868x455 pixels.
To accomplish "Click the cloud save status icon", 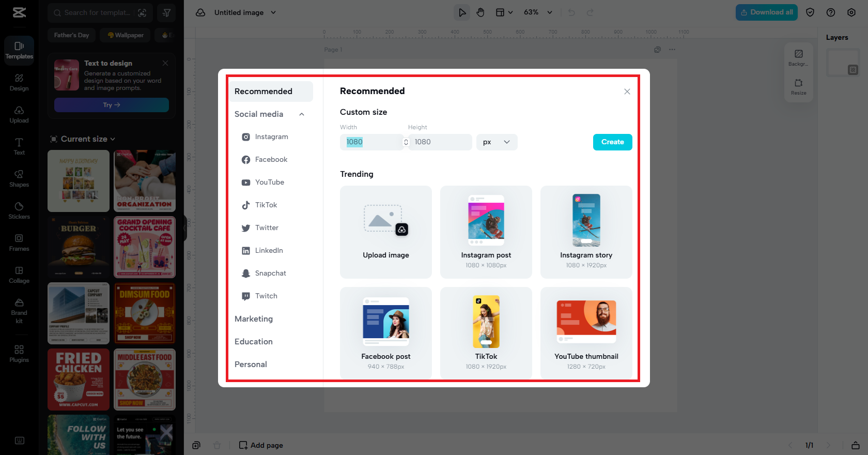I will click(x=200, y=12).
